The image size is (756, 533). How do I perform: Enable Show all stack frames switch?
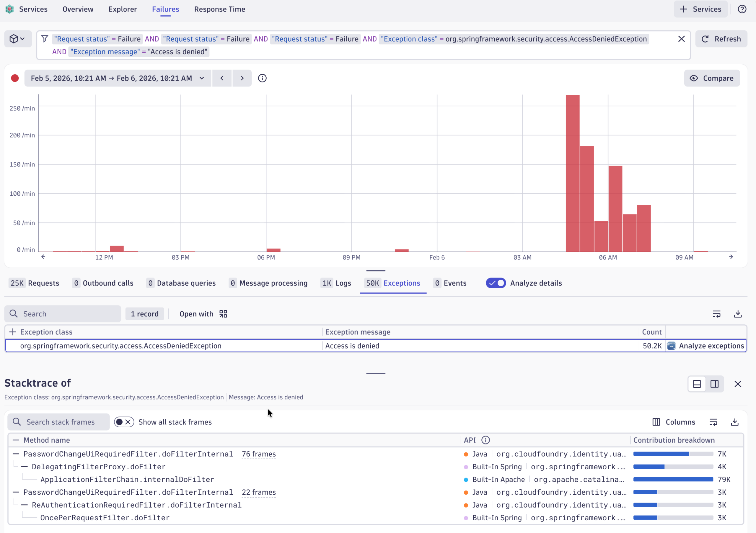click(124, 422)
